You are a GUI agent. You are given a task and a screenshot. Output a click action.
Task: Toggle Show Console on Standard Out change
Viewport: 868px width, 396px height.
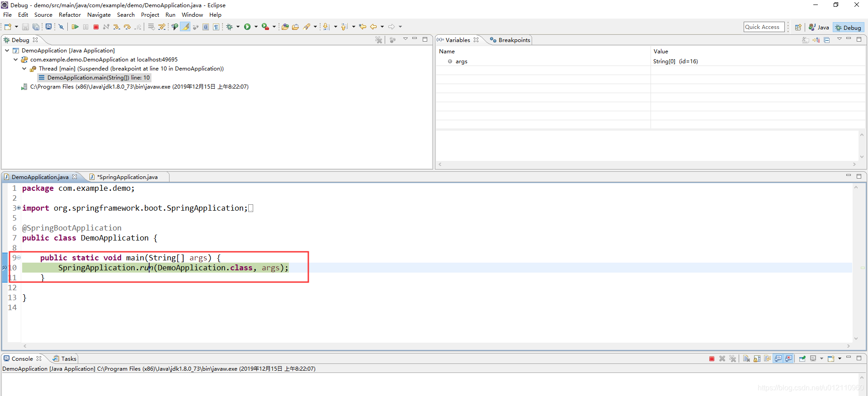click(x=778, y=358)
